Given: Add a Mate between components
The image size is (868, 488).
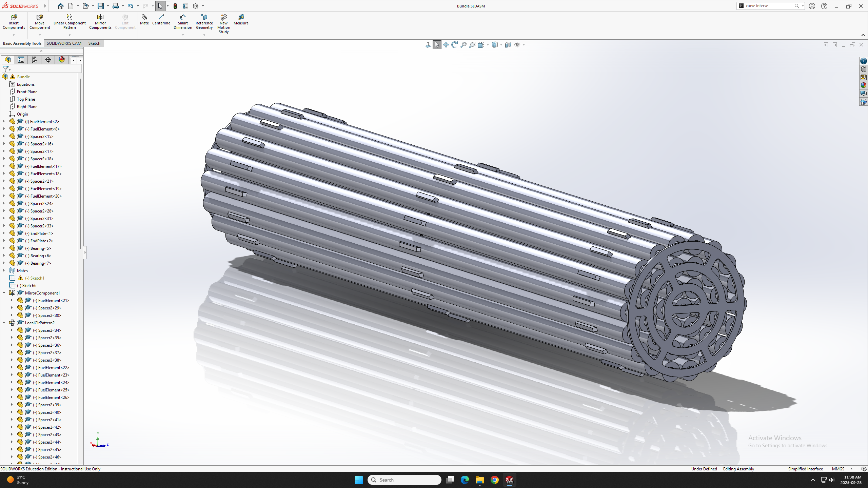Looking at the screenshot, I should coord(144,20).
